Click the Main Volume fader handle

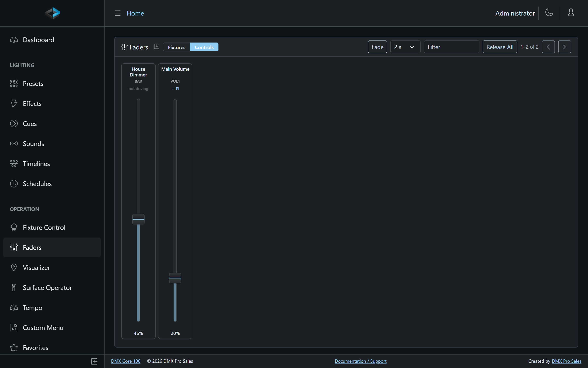point(175,278)
